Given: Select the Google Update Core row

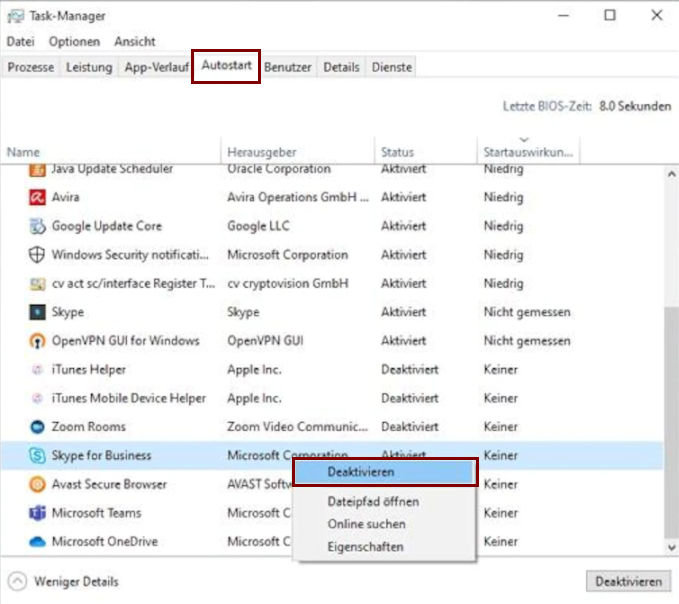Looking at the screenshot, I should click(x=332, y=226).
